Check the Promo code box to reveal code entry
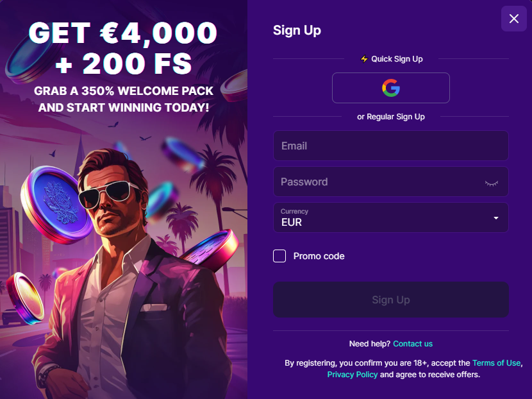This screenshot has width=532, height=399. pos(279,256)
